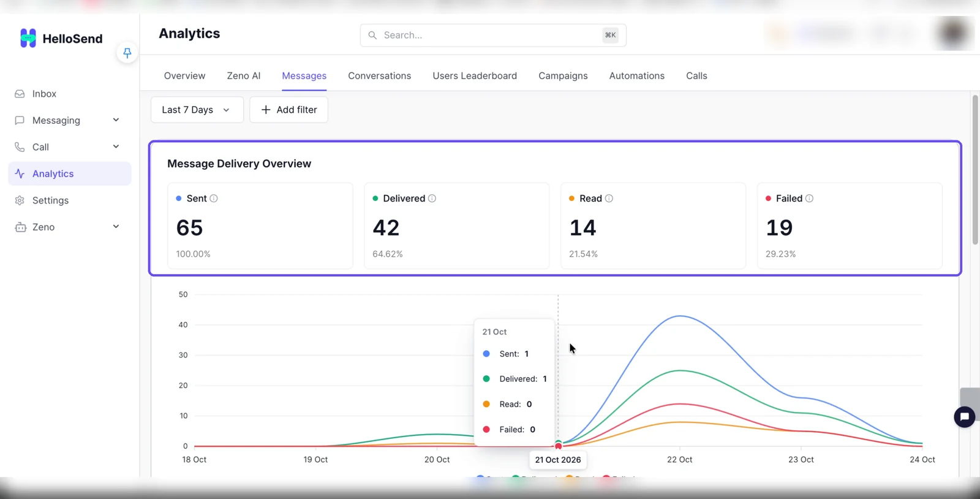This screenshot has width=980, height=499.
Task: Open the user profile avatar
Action: [953, 33]
